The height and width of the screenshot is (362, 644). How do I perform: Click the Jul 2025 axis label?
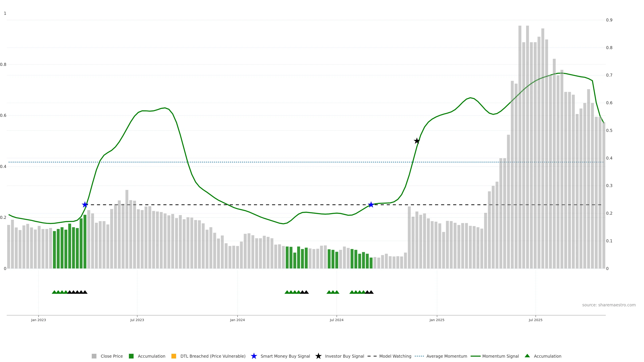535,320
